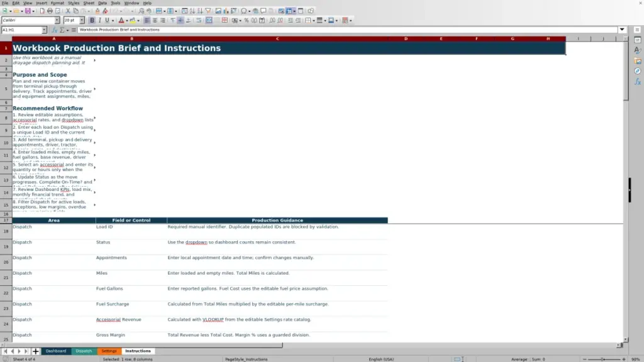This screenshot has height=362, width=644.
Task: Open the Sum function dropdown arrow
Action: tap(68, 30)
